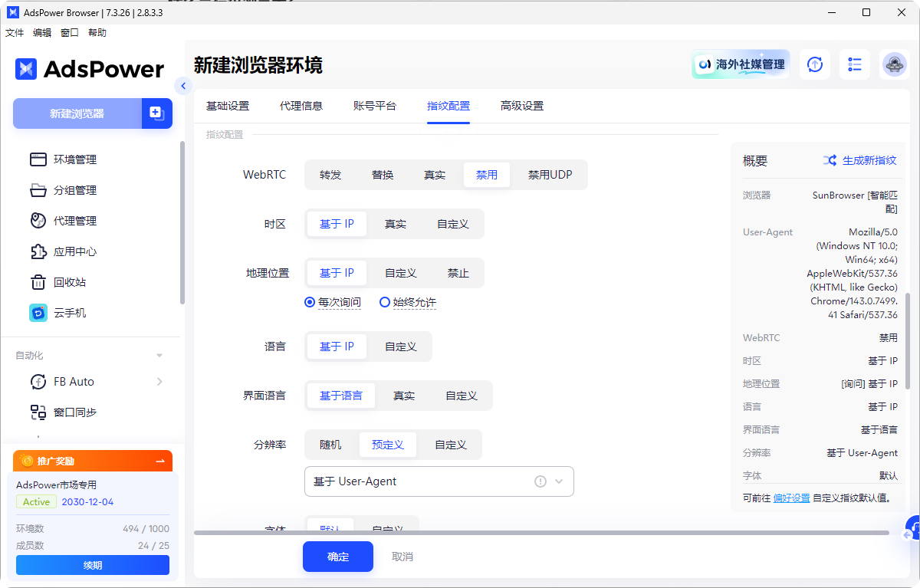
Task: 打开帮助菜单
Action: pos(97,32)
